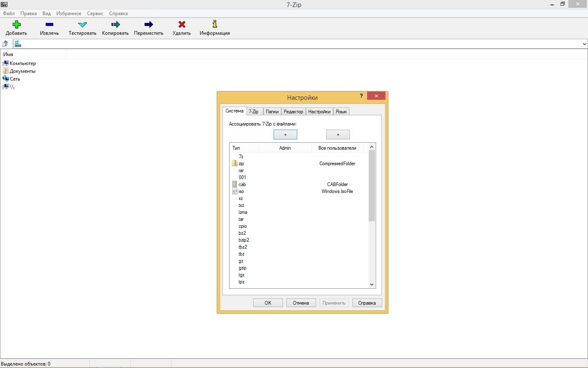Switch to the Язык tab
The width and height of the screenshot is (588, 368).
pyautogui.click(x=341, y=112)
